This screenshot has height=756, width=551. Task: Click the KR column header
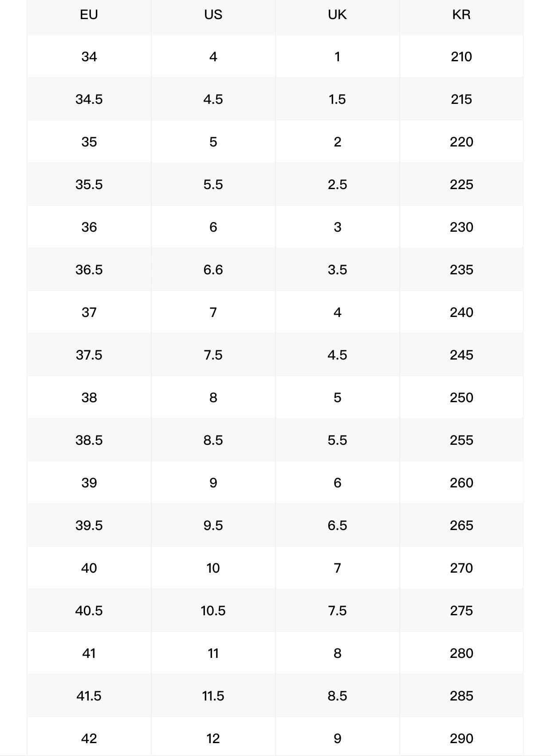461,15
